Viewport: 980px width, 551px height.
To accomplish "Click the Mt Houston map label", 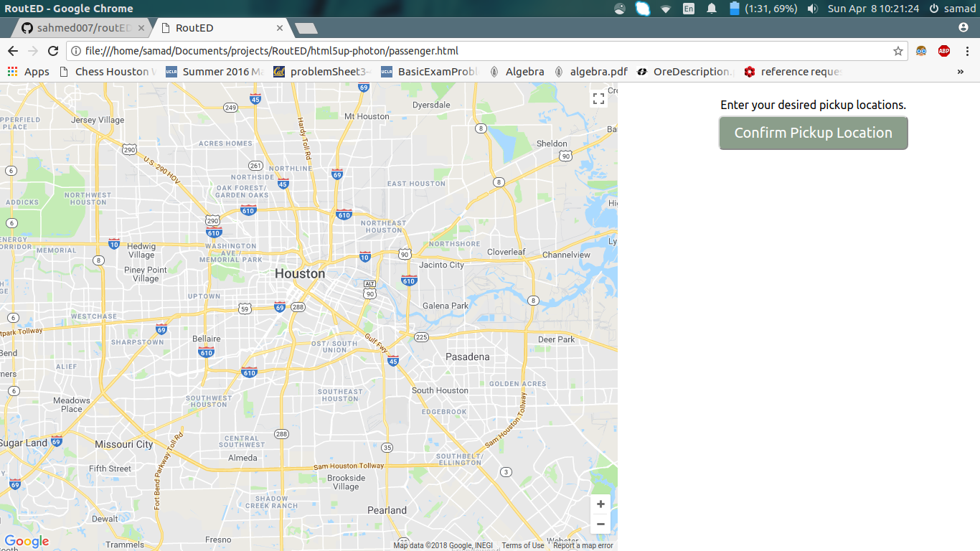I will point(367,116).
